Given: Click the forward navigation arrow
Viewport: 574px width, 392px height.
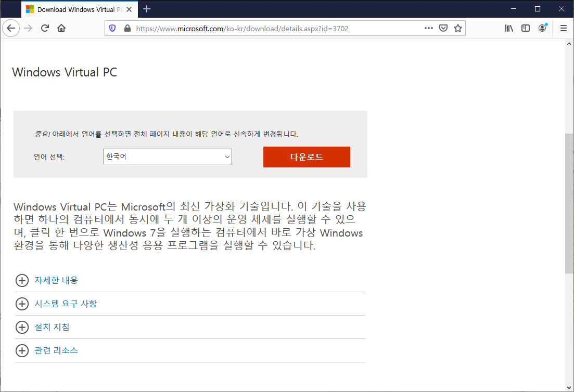Looking at the screenshot, I should 28,28.
